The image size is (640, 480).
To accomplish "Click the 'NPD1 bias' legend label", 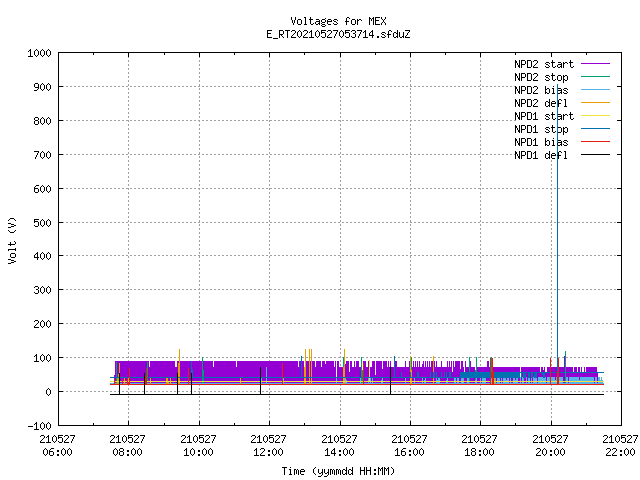I will click(541, 142).
